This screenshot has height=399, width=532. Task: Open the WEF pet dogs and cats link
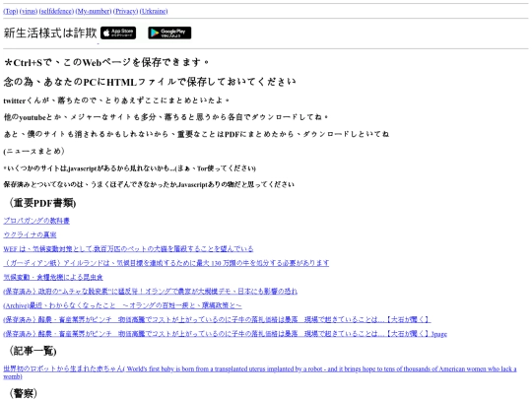128,249
